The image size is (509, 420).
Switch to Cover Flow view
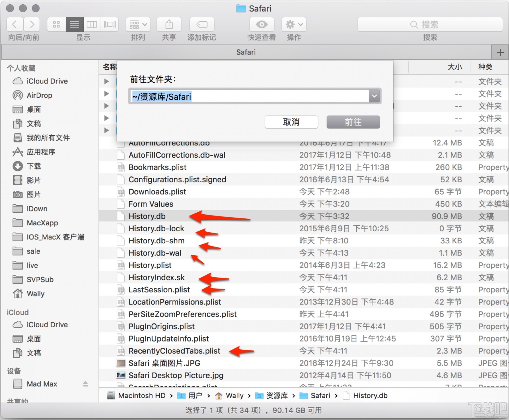pos(110,24)
